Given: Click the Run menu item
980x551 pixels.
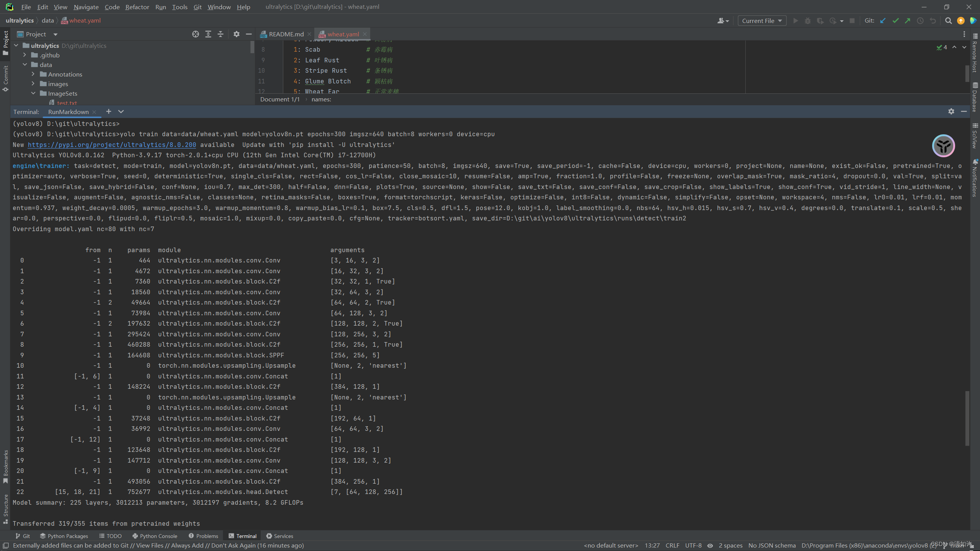Looking at the screenshot, I should coord(160,7).
